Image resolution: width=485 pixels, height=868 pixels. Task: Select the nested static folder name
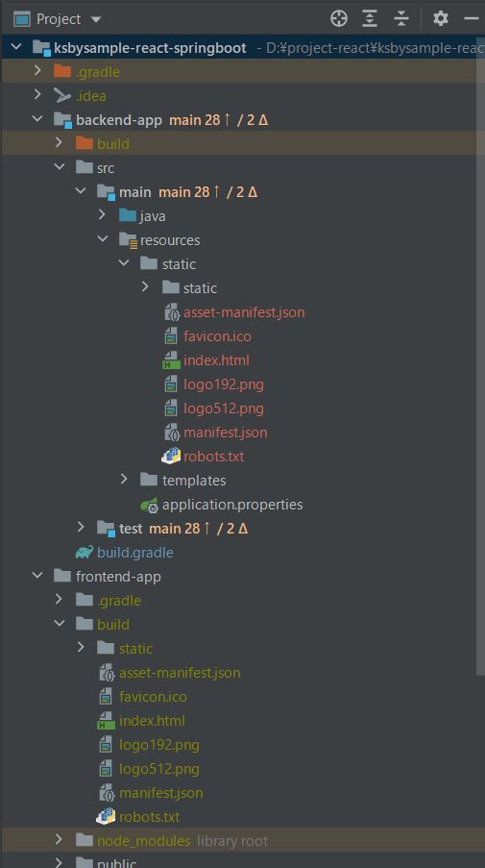pos(200,287)
